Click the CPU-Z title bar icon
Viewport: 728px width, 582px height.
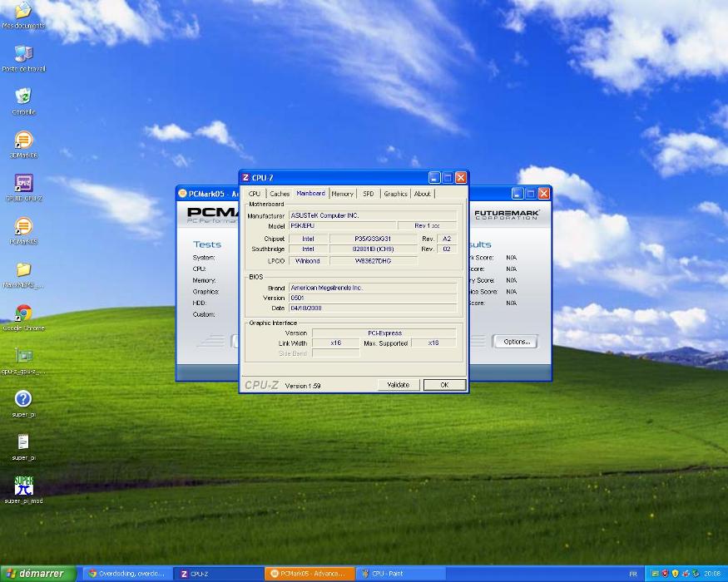pyautogui.click(x=245, y=178)
